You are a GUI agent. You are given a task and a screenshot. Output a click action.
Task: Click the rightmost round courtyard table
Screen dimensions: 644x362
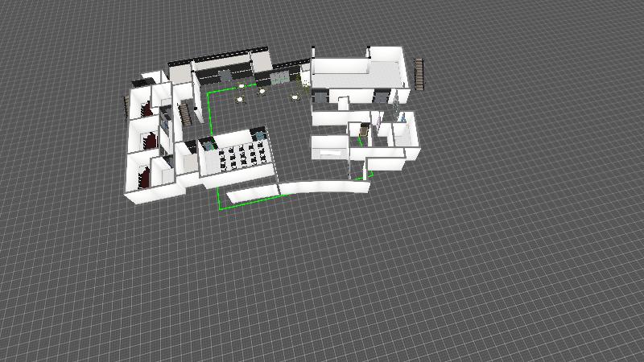(x=295, y=97)
